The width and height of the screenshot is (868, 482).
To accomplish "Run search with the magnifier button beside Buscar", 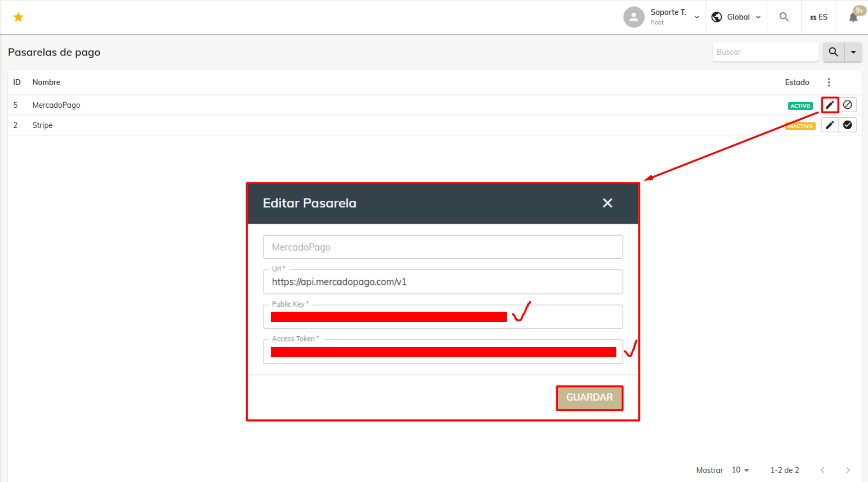I will click(833, 52).
